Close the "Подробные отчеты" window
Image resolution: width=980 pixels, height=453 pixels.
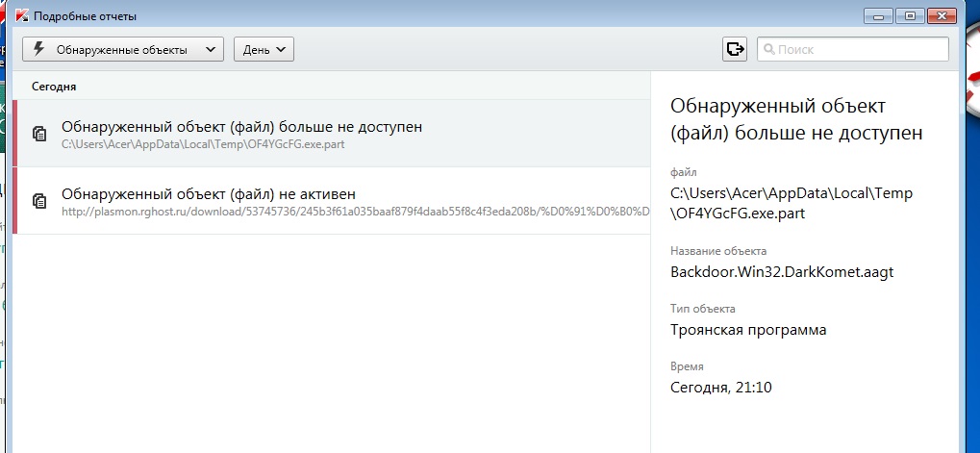point(943,15)
